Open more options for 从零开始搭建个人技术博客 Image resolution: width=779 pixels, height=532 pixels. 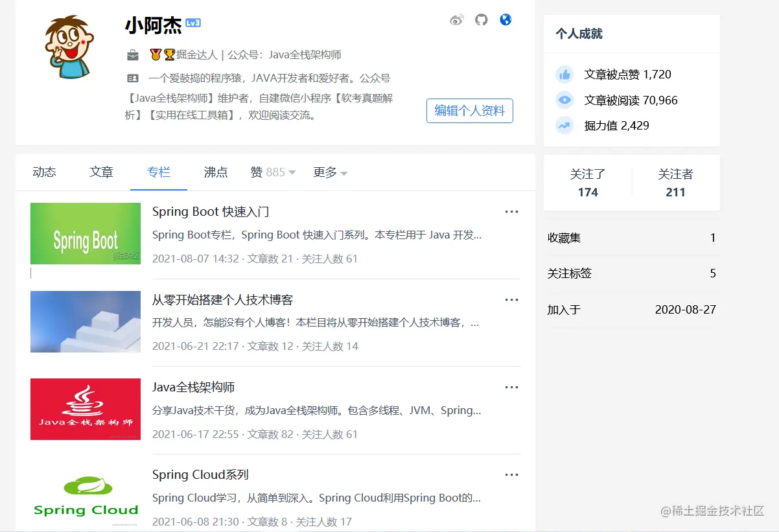(x=512, y=300)
